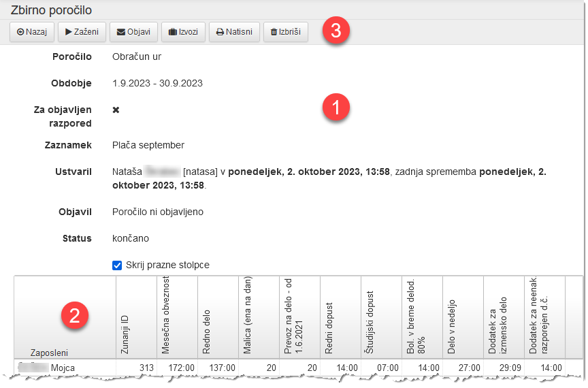The width and height of the screenshot is (588, 388).
Task: Click the Nazaj back button
Action: [32, 32]
